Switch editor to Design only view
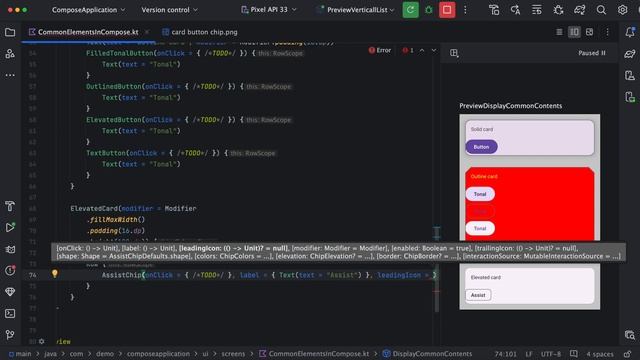Image resolution: width=640 pixels, height=360 pixels. click(x=589, y=32)
